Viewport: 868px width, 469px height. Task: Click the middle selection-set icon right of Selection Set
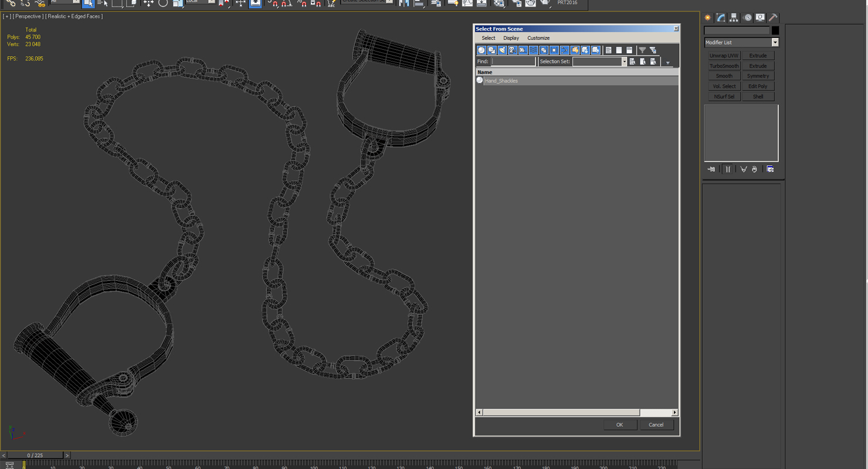tap(643, 62)
